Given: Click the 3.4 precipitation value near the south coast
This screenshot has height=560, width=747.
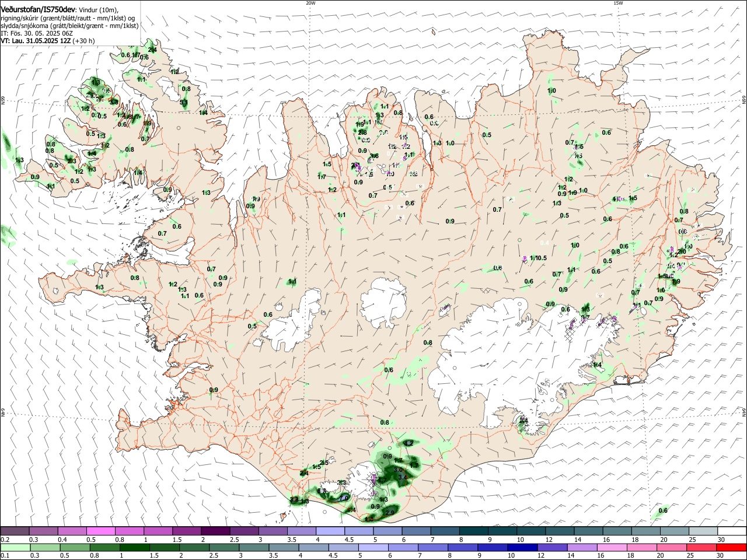Looking at the screenshot, I should [x=402, y=477].
